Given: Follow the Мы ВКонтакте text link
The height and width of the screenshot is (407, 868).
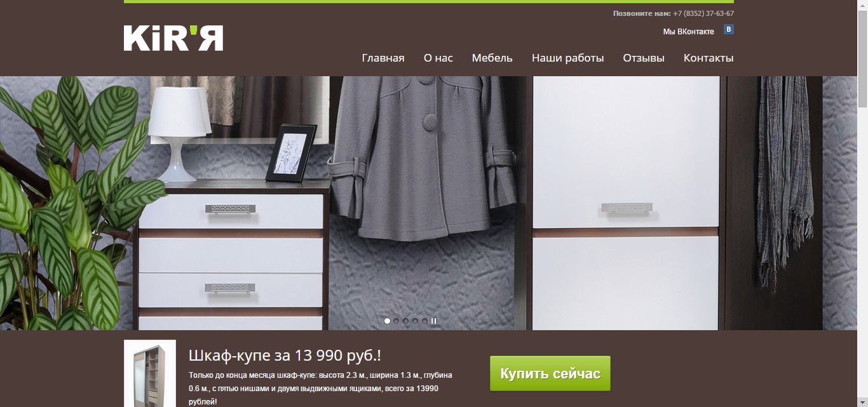Looking at the screenshot, I should point(689,31).
